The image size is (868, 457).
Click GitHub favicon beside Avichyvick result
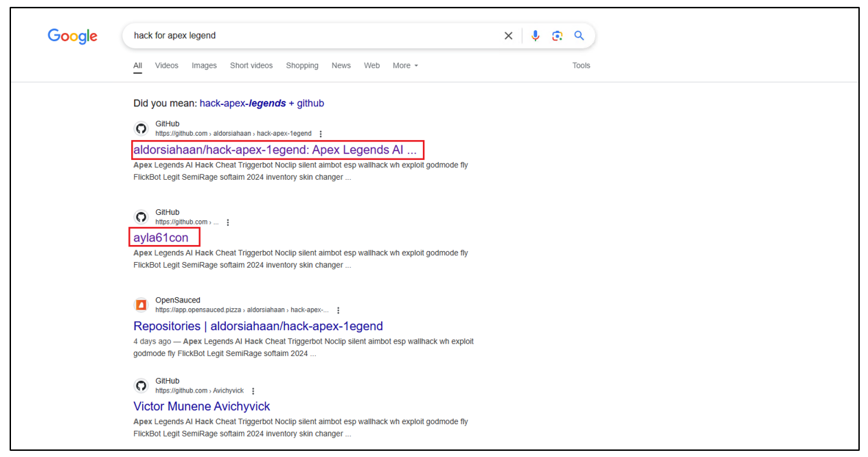[141, 386]
